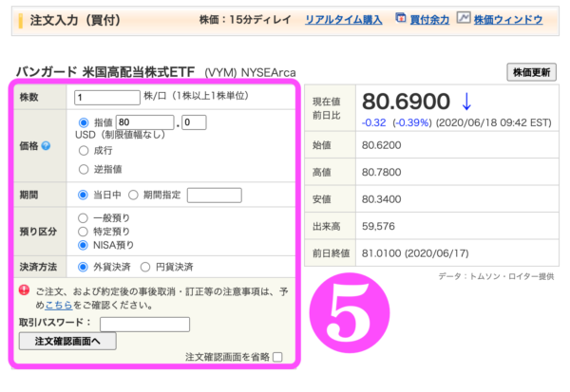
Task: Open the 株価ウィンドウ link
Action: click(x=508, y=20)
